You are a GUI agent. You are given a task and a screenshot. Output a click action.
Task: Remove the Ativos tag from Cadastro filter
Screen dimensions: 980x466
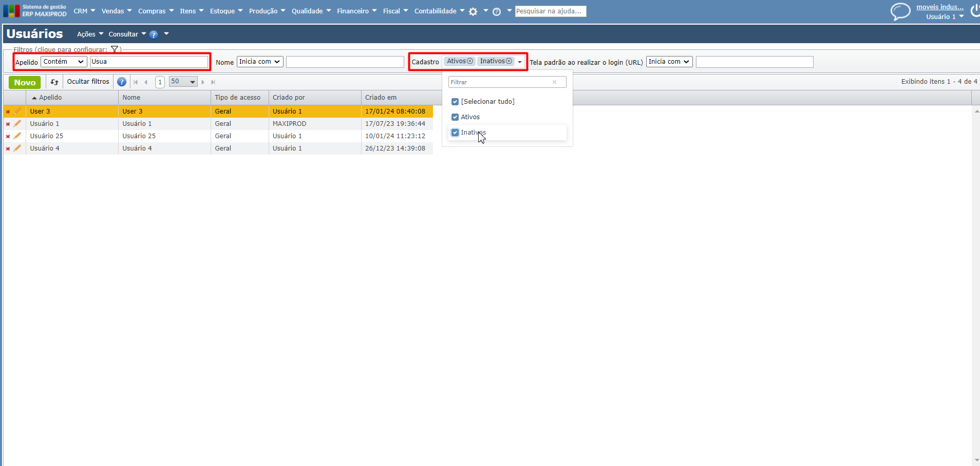pyautogui.click(x=470, y=61)
